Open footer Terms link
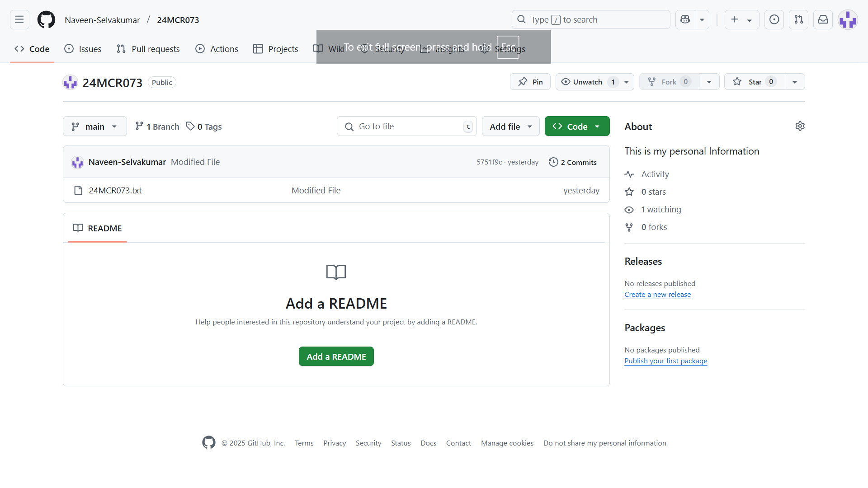This screenshot has width=868, height=488. click(304, 443)
